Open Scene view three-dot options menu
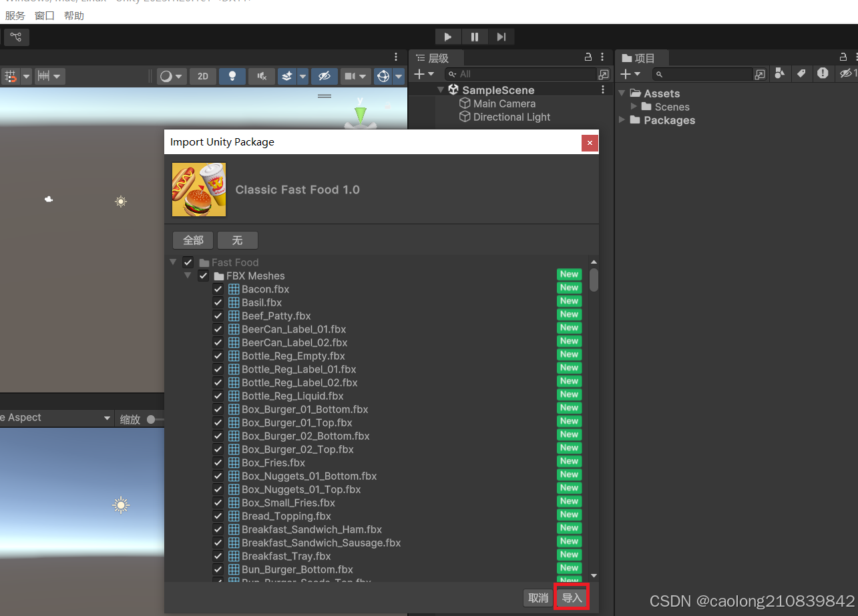The width and height of the screenshot is (858, 616). coord(396,57)
